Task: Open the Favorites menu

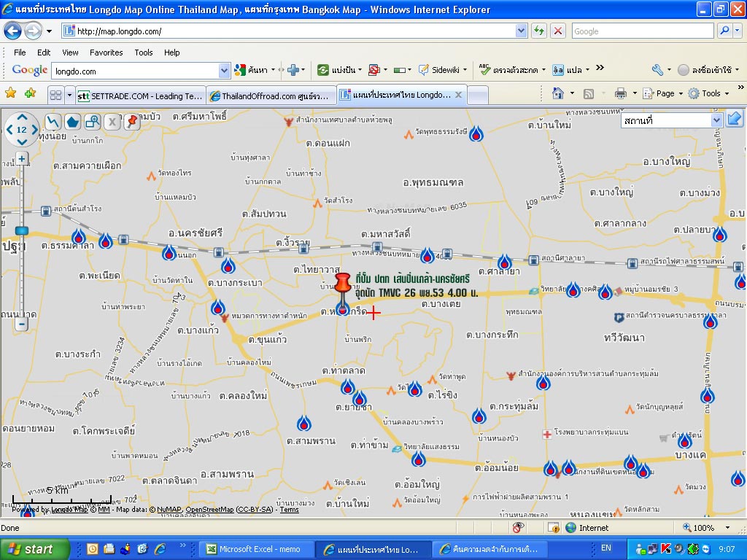Action: point(106,52)
